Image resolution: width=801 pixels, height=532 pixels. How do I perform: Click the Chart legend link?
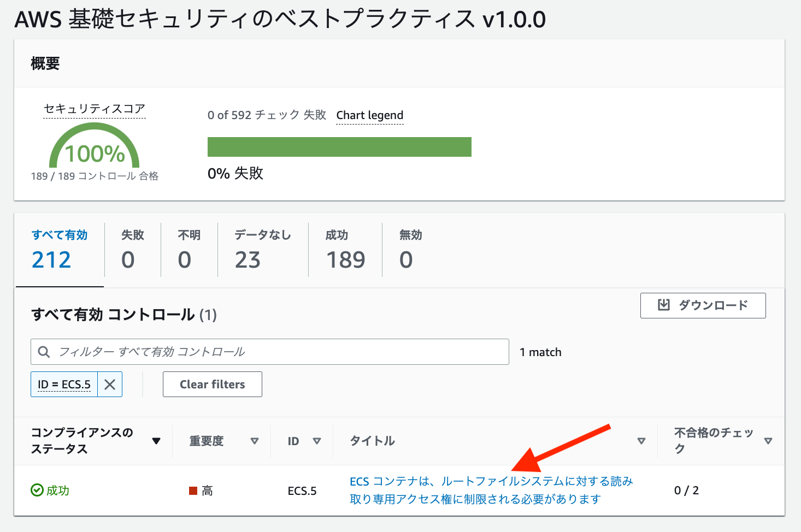point(369,115)
